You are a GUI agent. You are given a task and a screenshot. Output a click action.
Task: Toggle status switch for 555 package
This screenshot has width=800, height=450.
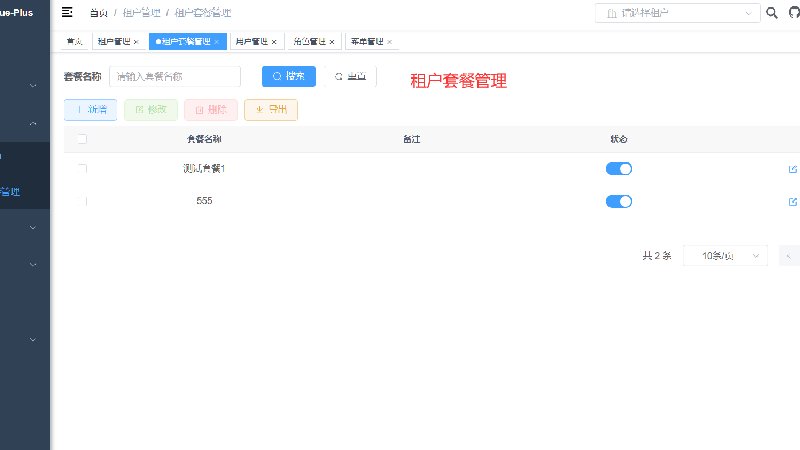tap(619, 202)
